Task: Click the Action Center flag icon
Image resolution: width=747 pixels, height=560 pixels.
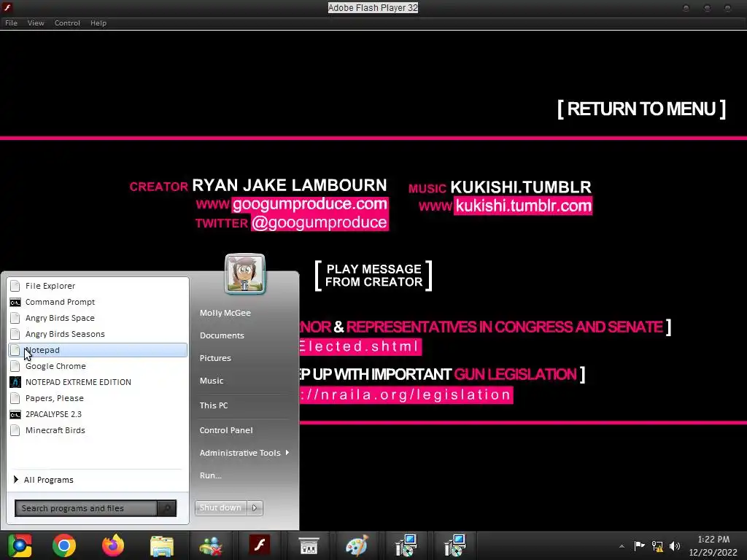Action: click(639, 545)
